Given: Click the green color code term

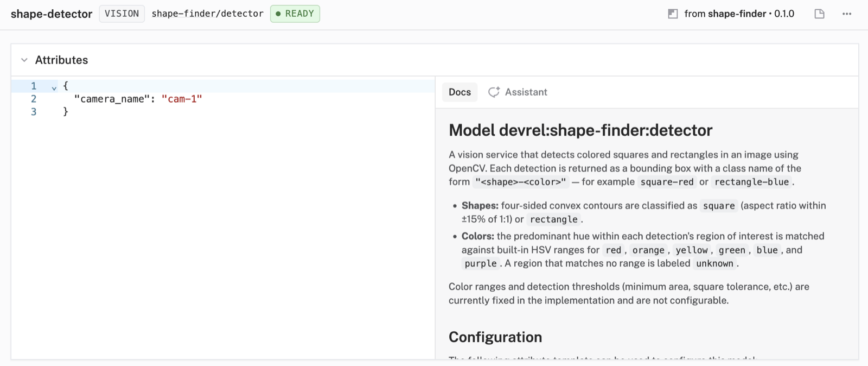Looking at the screenshot, I should pos(732,250).
